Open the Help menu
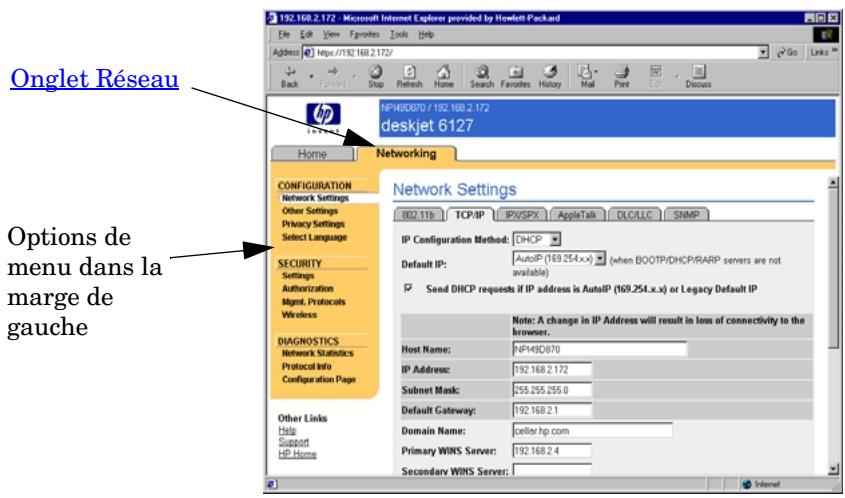Image resolution: width=845 pixels, height=498 pixels. coord(426,34)
